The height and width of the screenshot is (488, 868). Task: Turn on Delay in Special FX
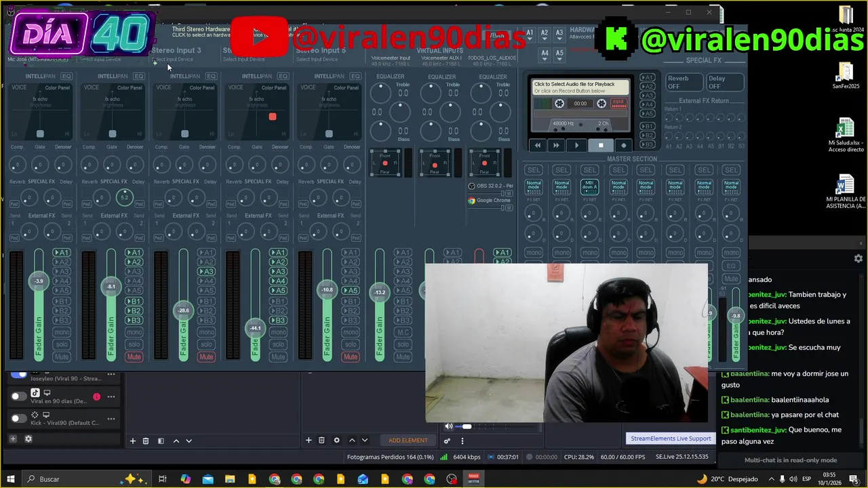click(725, 82)
